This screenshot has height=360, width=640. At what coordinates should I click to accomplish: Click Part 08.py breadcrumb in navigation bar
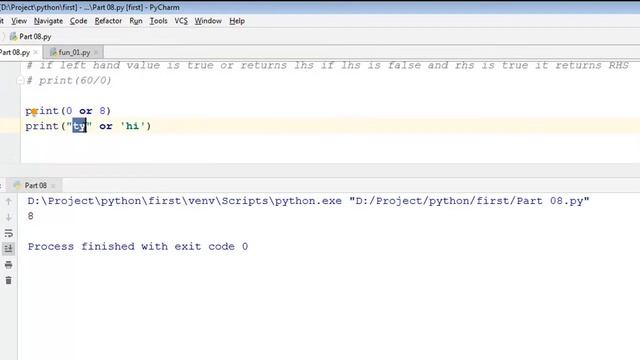(x=35, y=37)
